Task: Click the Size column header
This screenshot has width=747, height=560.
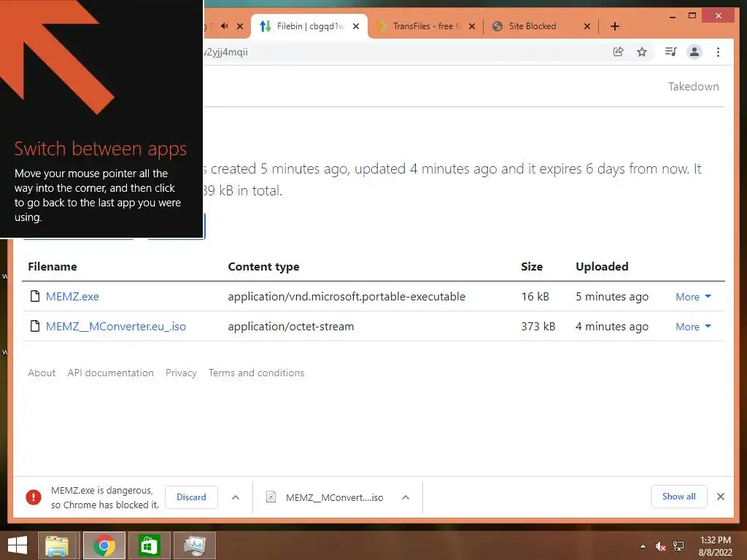Action: [532, 267]
